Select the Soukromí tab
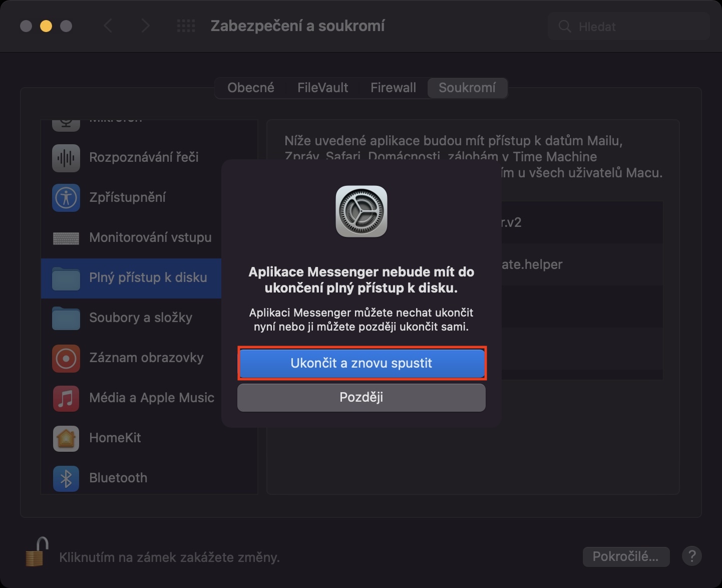This screenshot has width=722, height=588. 467,88
